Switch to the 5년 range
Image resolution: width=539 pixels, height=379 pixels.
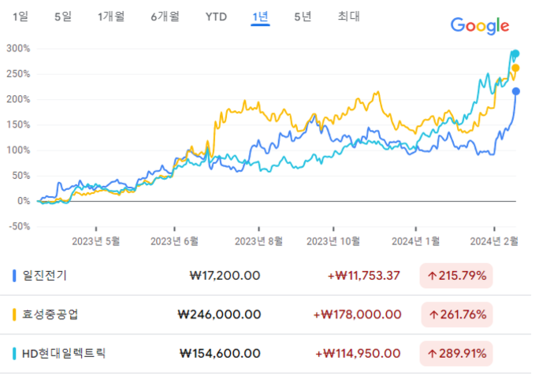pos(303,16)
